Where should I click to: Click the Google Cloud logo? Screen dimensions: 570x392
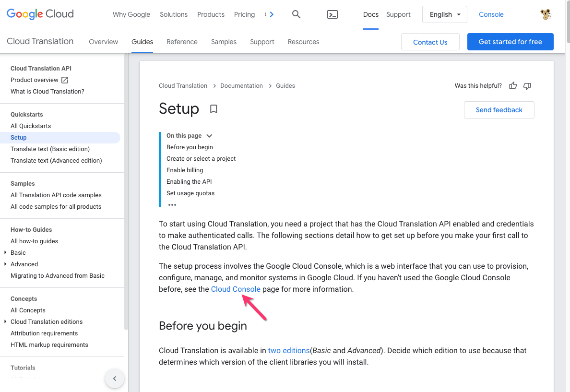[40, 14]
